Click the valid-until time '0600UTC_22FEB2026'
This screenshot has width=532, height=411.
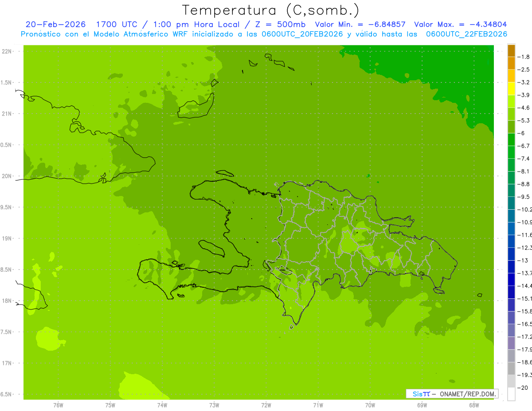(x=466, y=34)
